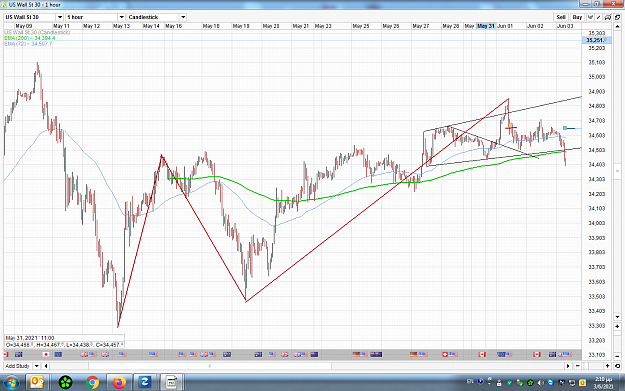Click the TeamViewer tray icon

(x=550, y=383)
